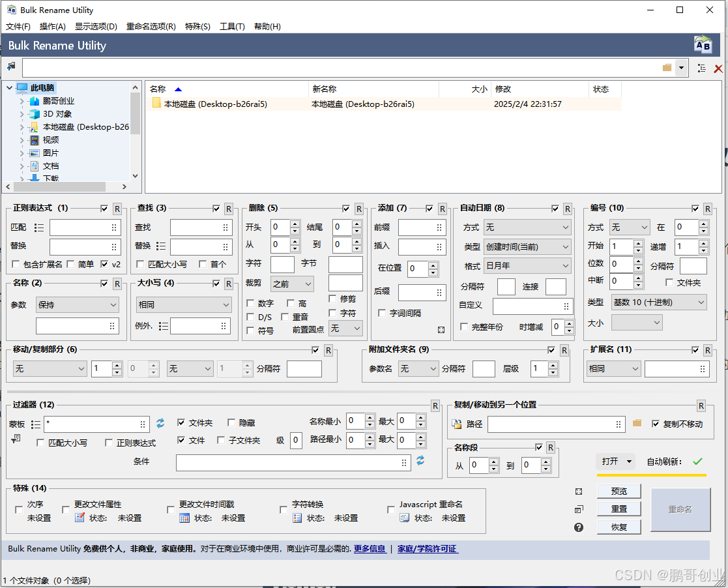Enable 数字 checkbox in 删除 panel
The width and height of the screenshot is (728, 588).
[250, 303]
